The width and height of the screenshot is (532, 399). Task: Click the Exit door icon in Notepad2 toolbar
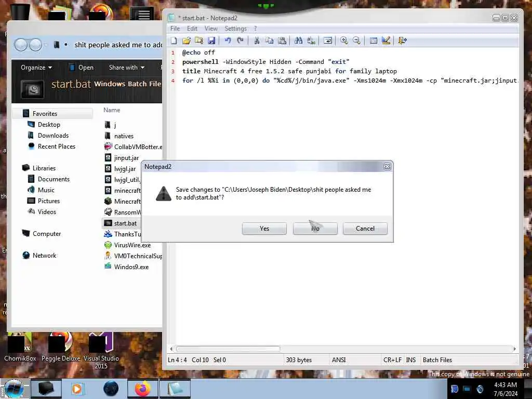pos(403,41)
